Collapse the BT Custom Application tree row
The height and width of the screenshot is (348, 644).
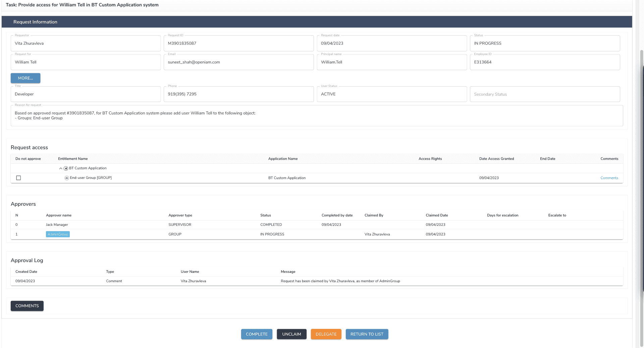coord(61,168)
